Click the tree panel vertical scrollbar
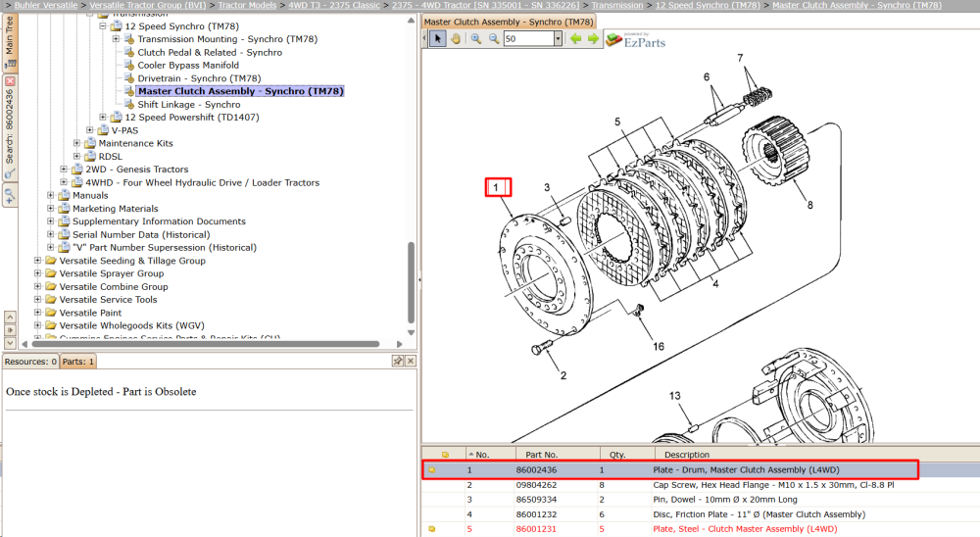The image size is (980, 537). (x=411, y=282)
